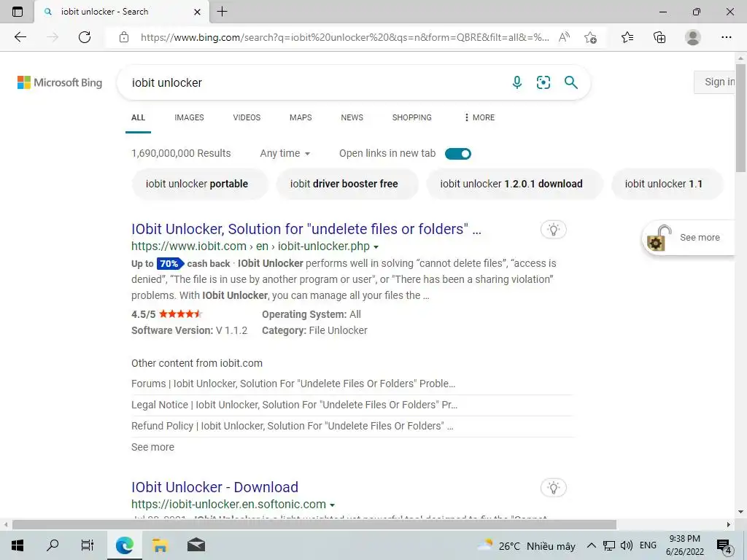Click lightbulb icon beside IObit Unlocker Solution

point(553,230)
